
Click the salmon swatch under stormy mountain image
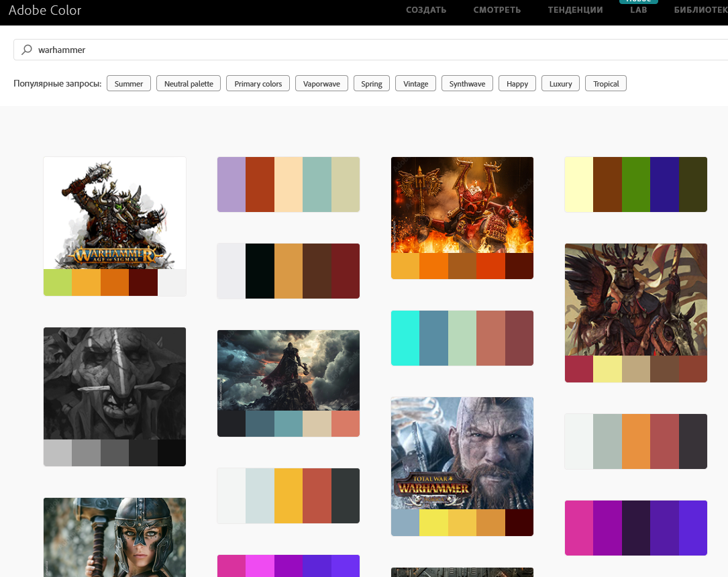[346, 423]
